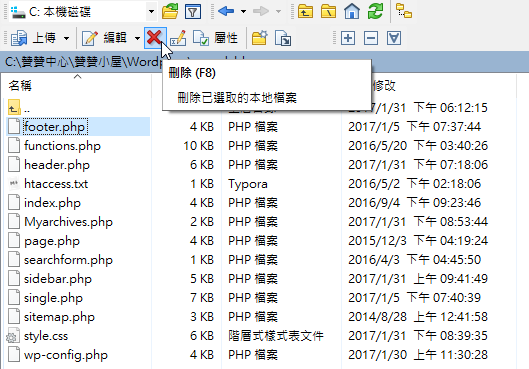The width and height of the screenshot is (529, 369).
Task: Click the 階層式樣式表文件 type cell
Action: 276,336
